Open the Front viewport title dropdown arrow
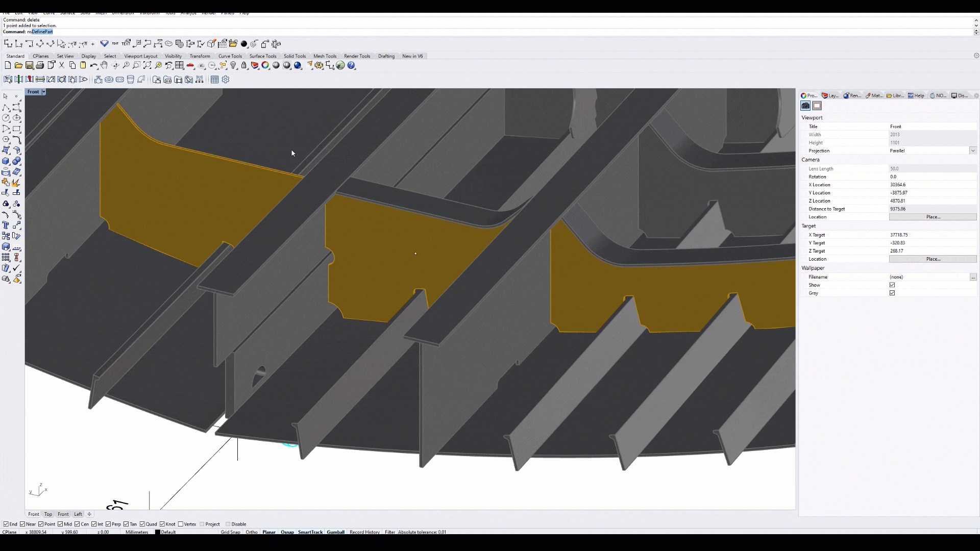The width and height of the screenshot is (980, 551). point(43,92)
